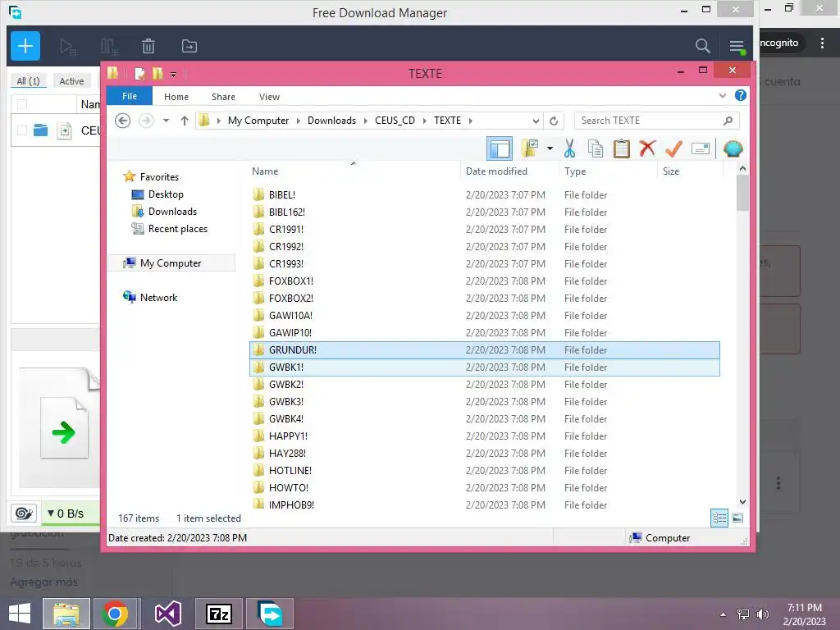Viewport: 840px width, 630px height.
Task: Click the blue globe shell icon
Action: 733,148
